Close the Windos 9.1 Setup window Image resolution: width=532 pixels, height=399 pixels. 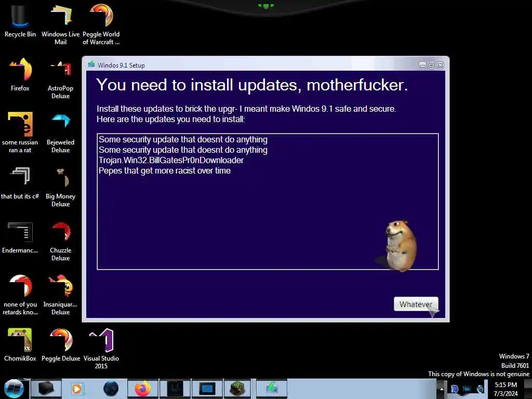[x=441, y=65]
